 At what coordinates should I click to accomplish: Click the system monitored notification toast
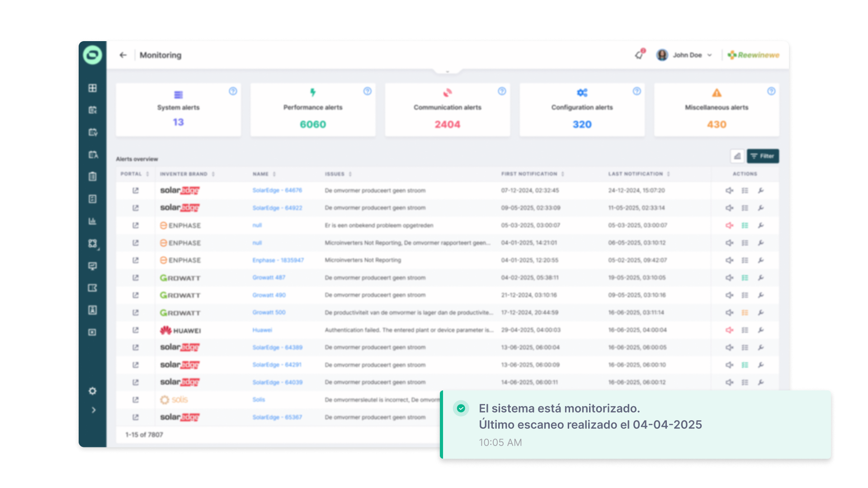pos(635,425)
